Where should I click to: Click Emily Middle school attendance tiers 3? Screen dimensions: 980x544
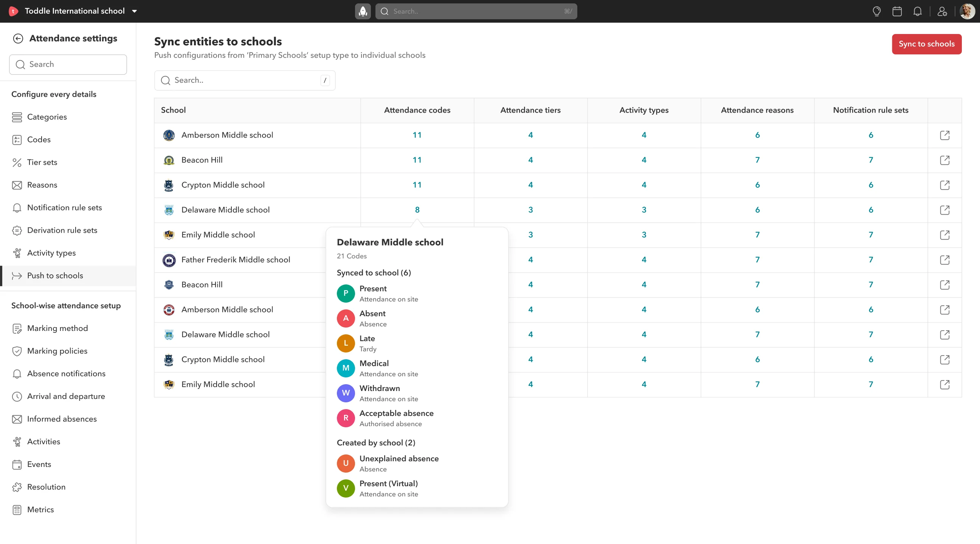click(x=530, y=235)
